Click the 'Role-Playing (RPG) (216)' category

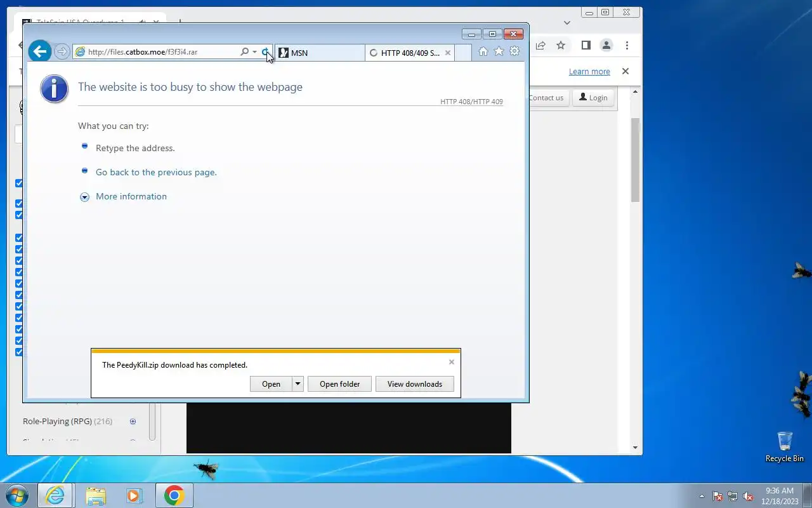[x=67, y=421]
